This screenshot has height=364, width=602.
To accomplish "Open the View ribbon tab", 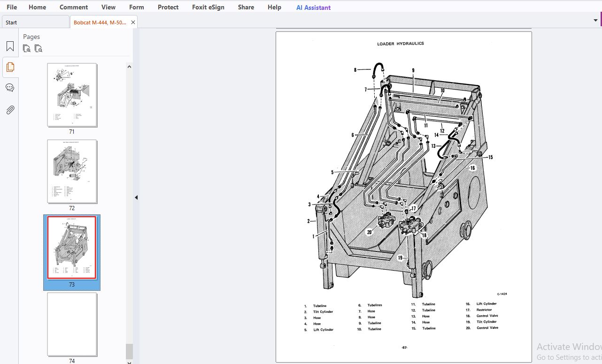I will pyautogui.click(x=108, y=7).
